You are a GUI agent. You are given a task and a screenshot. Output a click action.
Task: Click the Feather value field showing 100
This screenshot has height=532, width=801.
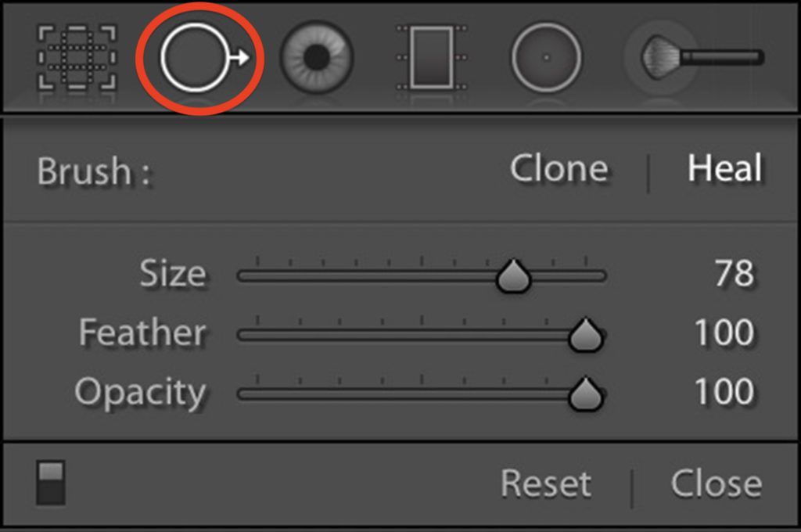coord(724,333)
